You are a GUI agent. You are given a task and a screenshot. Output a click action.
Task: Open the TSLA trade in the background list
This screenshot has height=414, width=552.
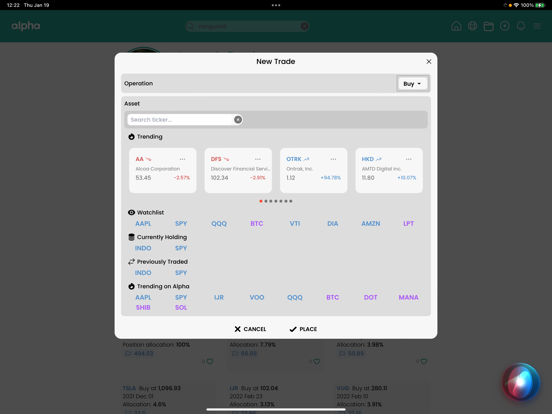tap(129, 388)
